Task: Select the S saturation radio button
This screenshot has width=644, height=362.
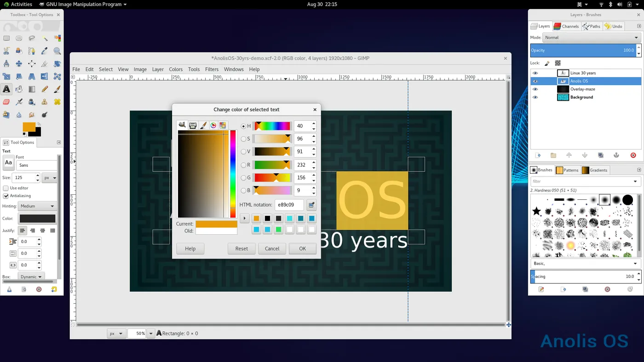Action: (243, 139)
